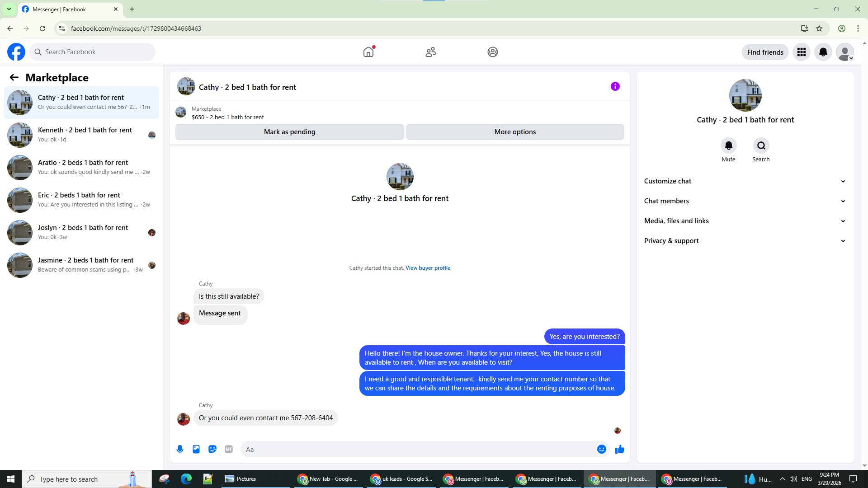Viewport: 868px width, 488px height.
Task: Focus the Search Facebook field
Action: [x=92, y=52]
